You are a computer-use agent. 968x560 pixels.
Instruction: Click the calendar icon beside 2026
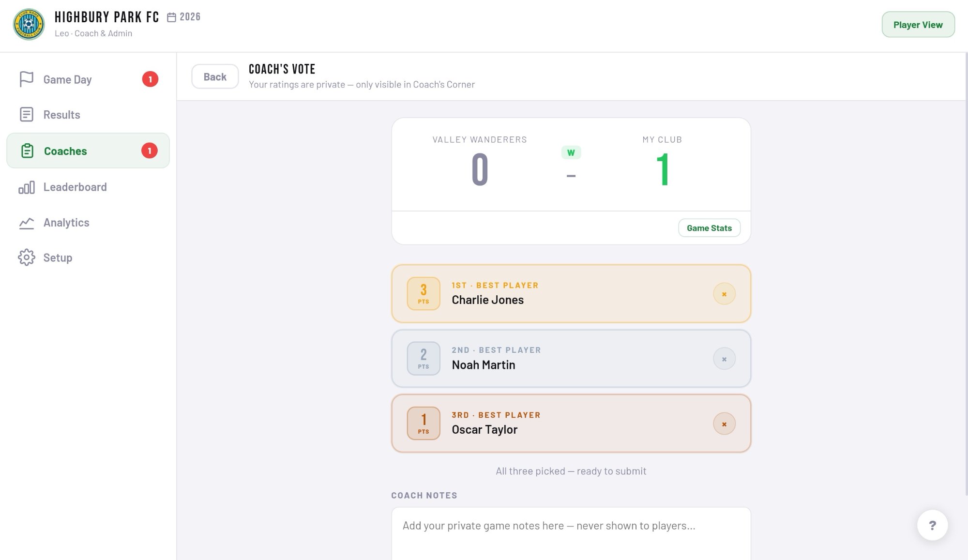pyautogui.click(x=171, y=17)
